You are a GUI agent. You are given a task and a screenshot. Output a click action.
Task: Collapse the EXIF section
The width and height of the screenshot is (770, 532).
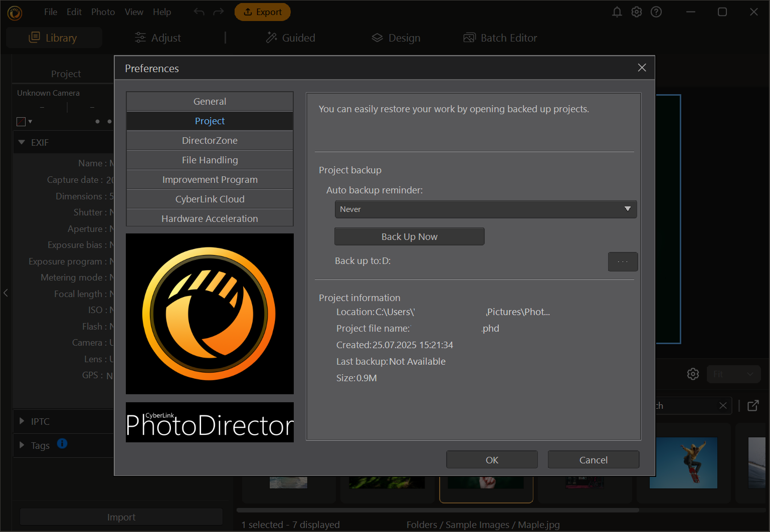pos(22,143)
